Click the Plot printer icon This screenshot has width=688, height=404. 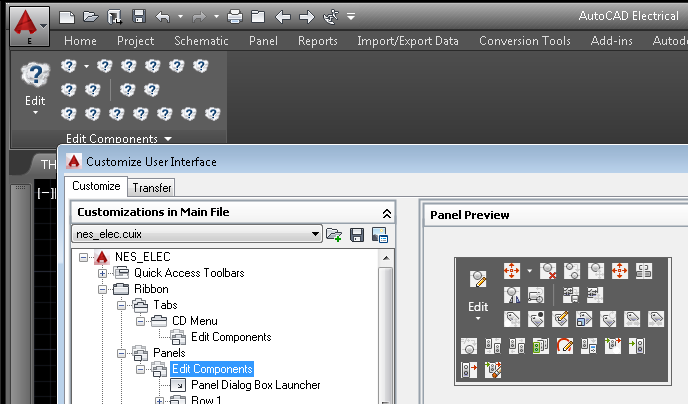(x=235, y=17)
